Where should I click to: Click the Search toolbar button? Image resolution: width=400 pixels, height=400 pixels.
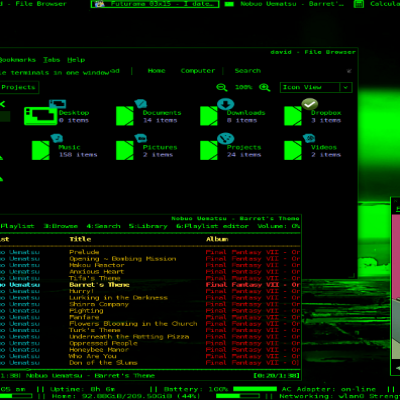tap(248, 71)
